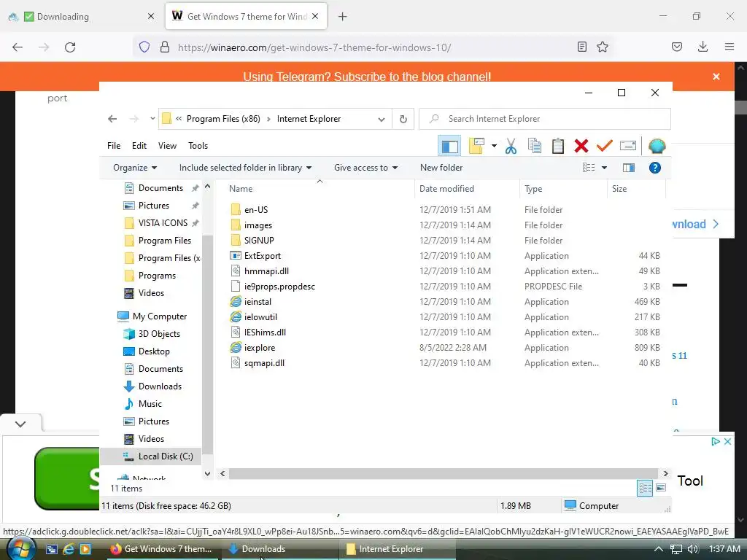The image size is (747, 560).
Task: Expand the Organize dropdown
Action: pyautogui.click(x=135, y=168)
